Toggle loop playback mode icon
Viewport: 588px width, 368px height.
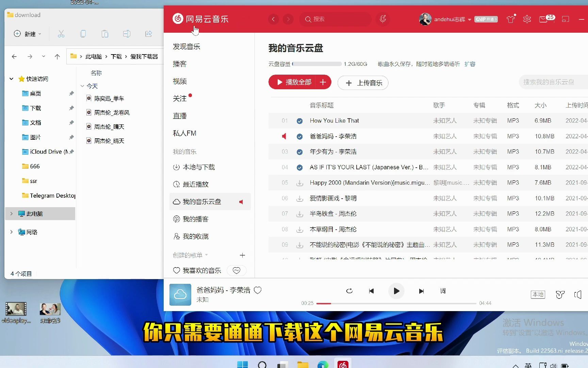coord(349,291)
